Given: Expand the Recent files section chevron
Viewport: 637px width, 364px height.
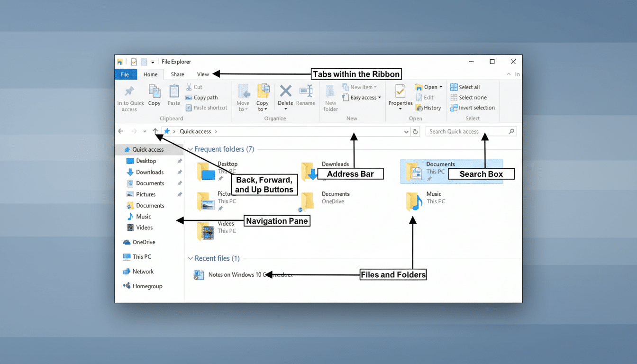Looking at the screenshot, I should click(x=190, y=258).
